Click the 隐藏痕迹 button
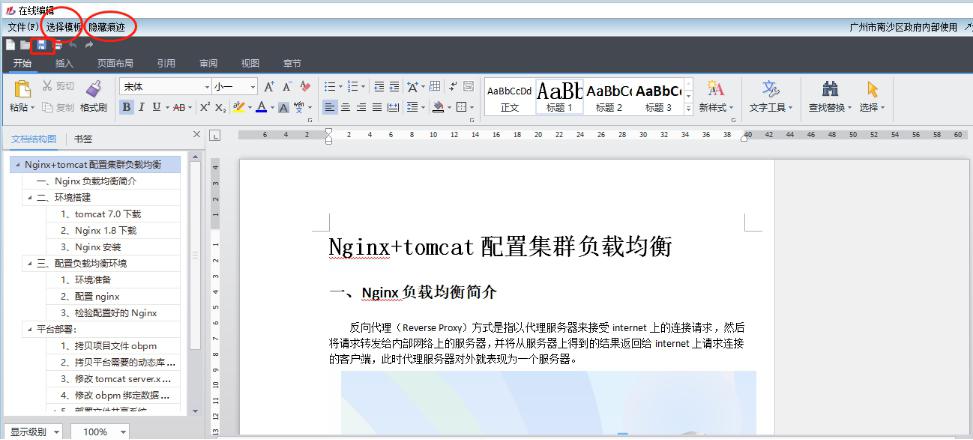Image resolution: width=973 pixels, height=440 pixels. pyautogui.click(x=107, y=27)
